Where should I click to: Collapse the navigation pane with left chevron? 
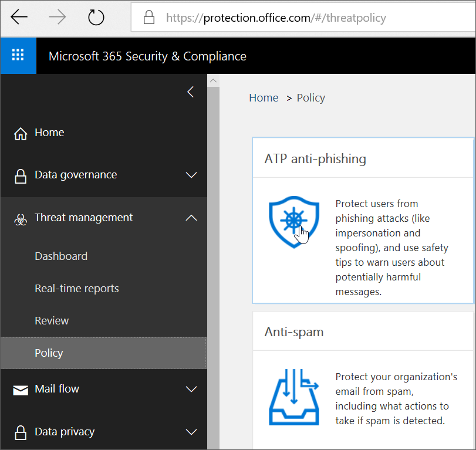pos(191,92)
